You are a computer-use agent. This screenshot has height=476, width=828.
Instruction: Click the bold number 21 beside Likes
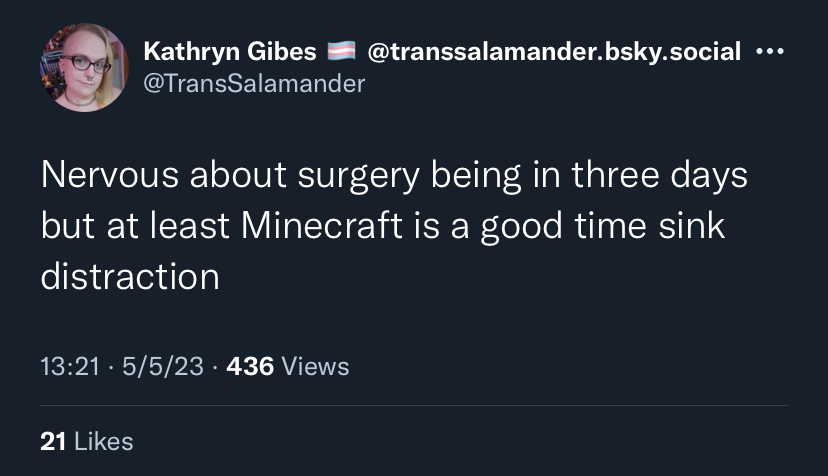tap(53, 442)
